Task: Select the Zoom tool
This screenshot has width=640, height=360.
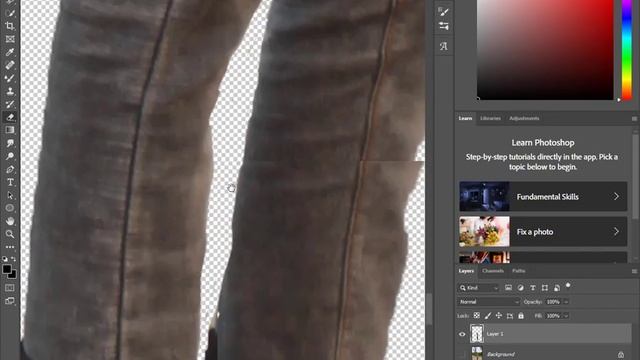Action: [10, 234]
